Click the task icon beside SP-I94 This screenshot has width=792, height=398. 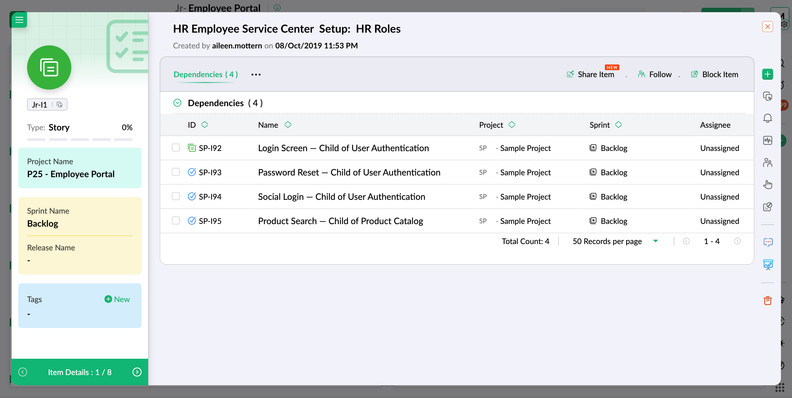pos(191,196)
